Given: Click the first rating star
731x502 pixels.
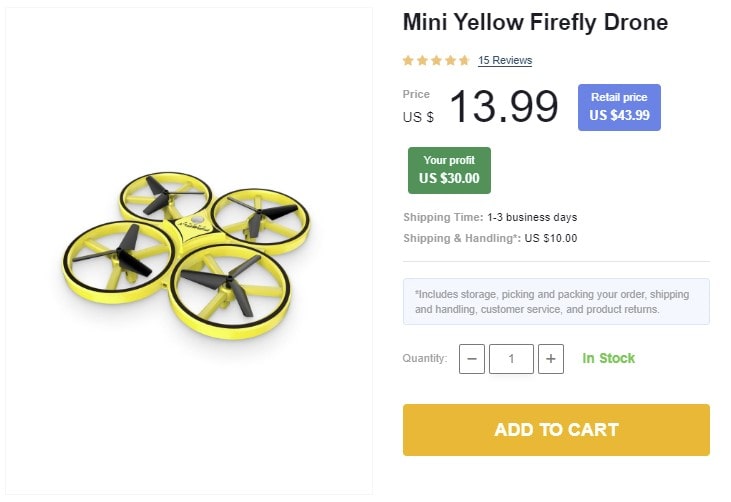Looking at the screenshot, I should [408, 60].
